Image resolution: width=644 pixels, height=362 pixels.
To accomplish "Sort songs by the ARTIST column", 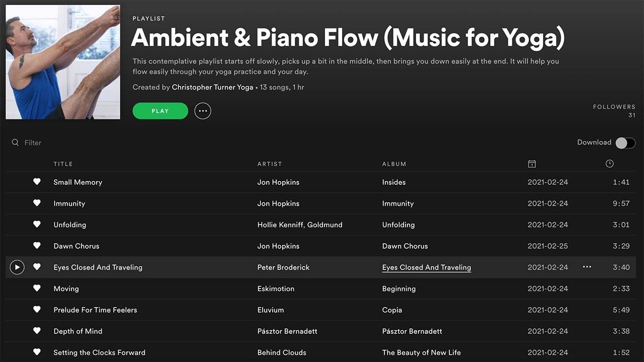I will [x=270, y=163].
